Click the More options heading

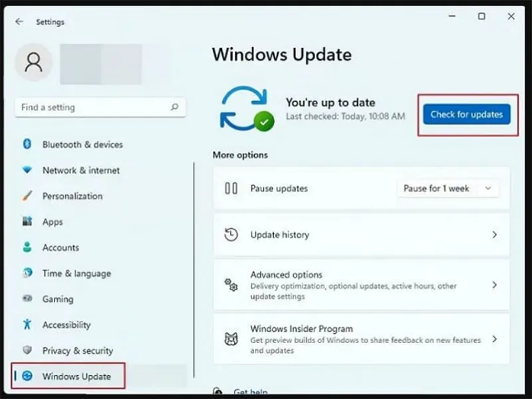tap(240, 155)
